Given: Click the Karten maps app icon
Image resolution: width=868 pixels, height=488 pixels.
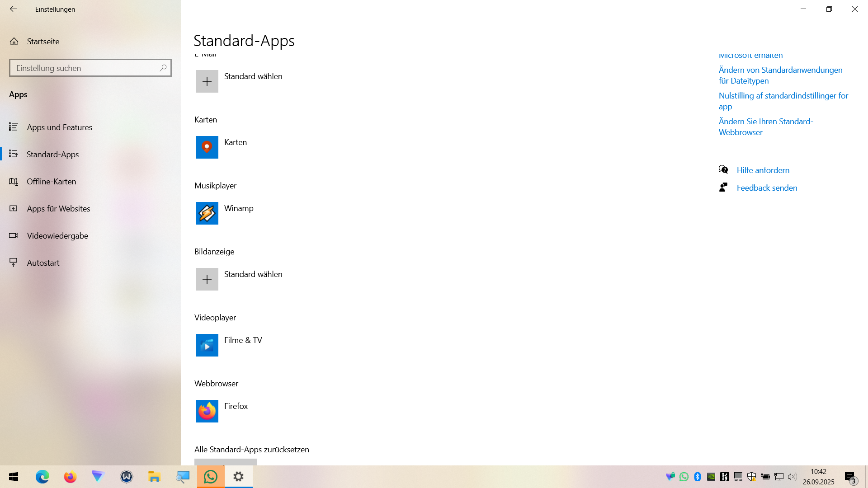Looking at the screenshot, I should coord(207,147).
